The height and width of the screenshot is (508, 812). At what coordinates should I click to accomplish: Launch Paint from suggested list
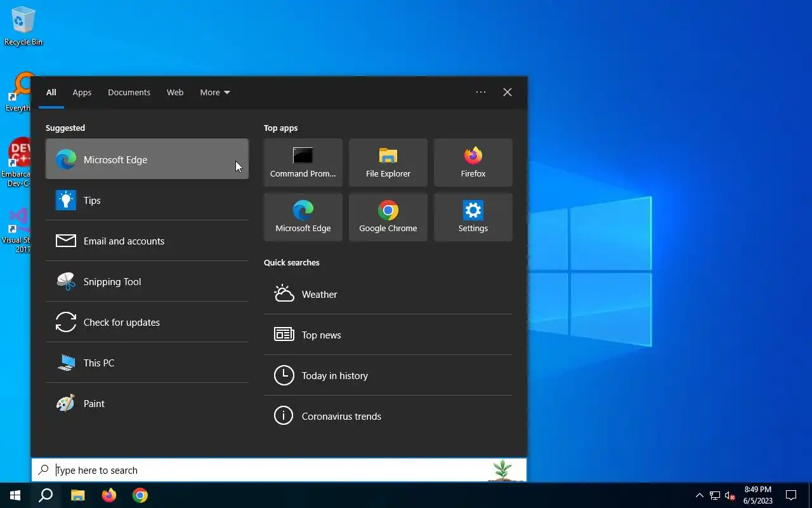[x=147, y=403]
